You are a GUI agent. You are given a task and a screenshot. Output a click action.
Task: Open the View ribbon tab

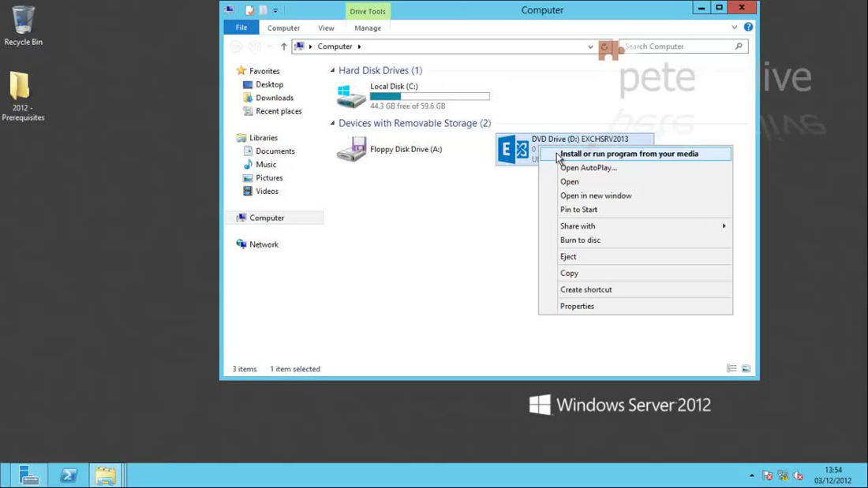(326, 28)
